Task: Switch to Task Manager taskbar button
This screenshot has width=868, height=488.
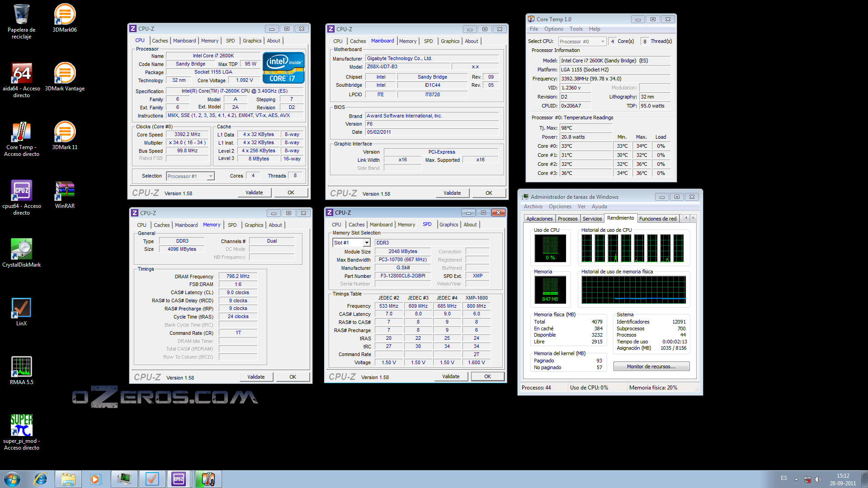Action: click(x=124, y=479)
